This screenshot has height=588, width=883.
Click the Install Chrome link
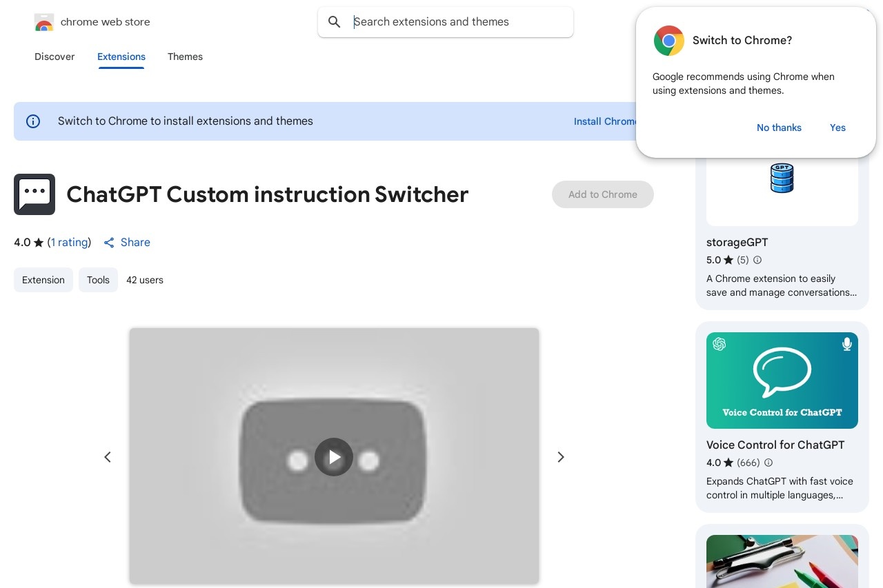click(x=605, y=121)
